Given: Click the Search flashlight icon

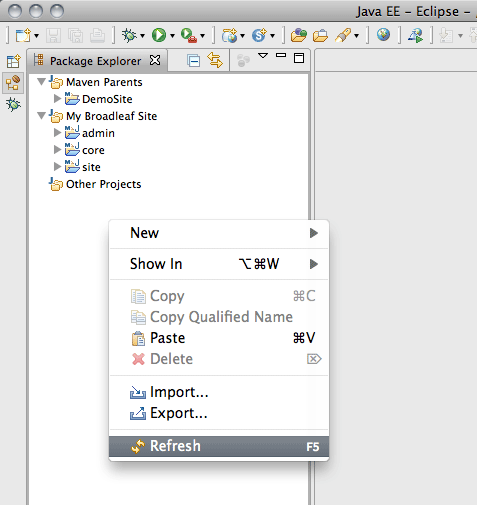Looking at the screenshot, I should tap(343, 35).
